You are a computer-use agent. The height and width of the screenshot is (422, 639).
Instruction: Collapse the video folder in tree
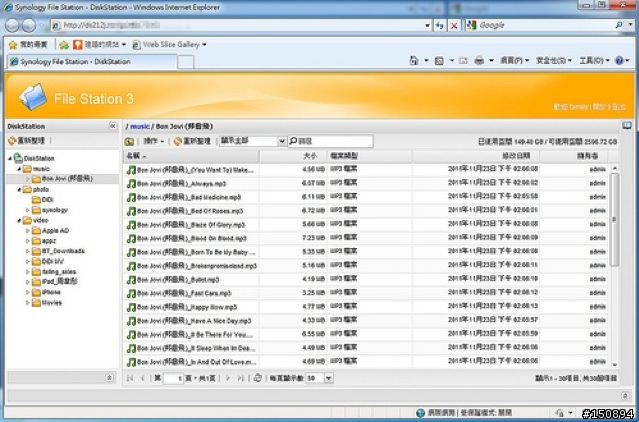pyautogui.click(x=19, y=220)
